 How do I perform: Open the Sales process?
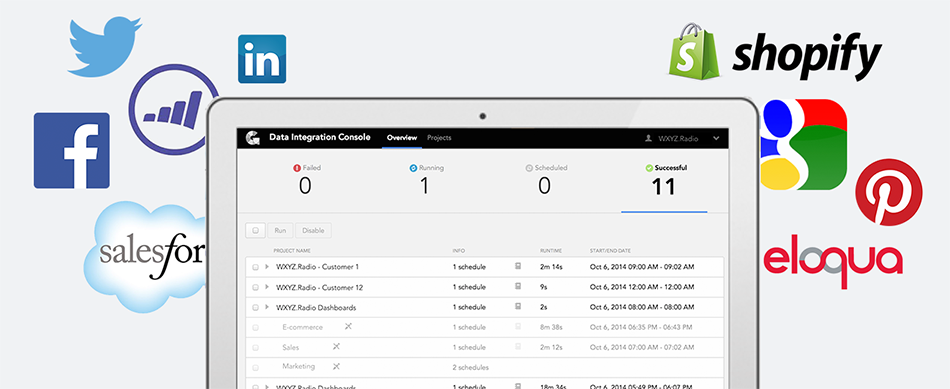(291, 348)
